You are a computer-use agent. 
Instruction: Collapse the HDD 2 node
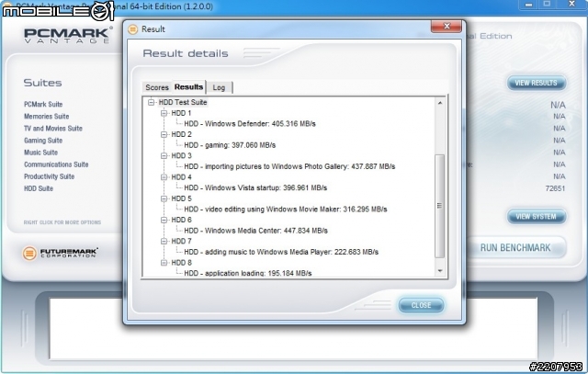(x=164, y=134)
